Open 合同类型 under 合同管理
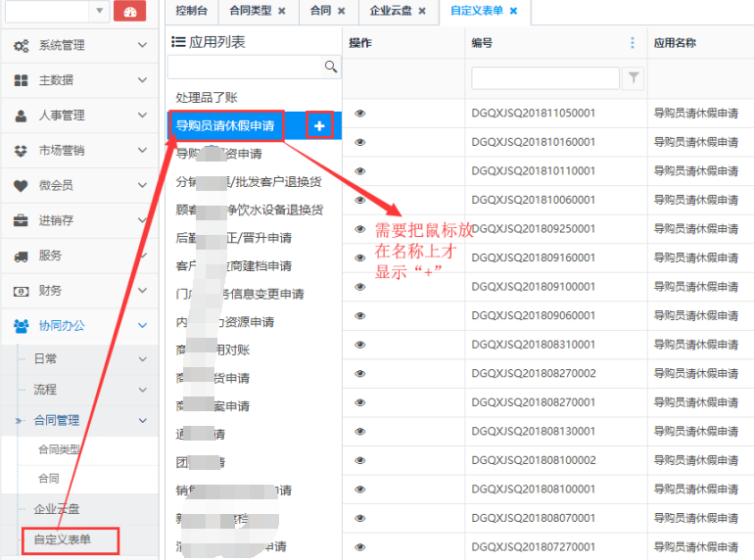 59,449
